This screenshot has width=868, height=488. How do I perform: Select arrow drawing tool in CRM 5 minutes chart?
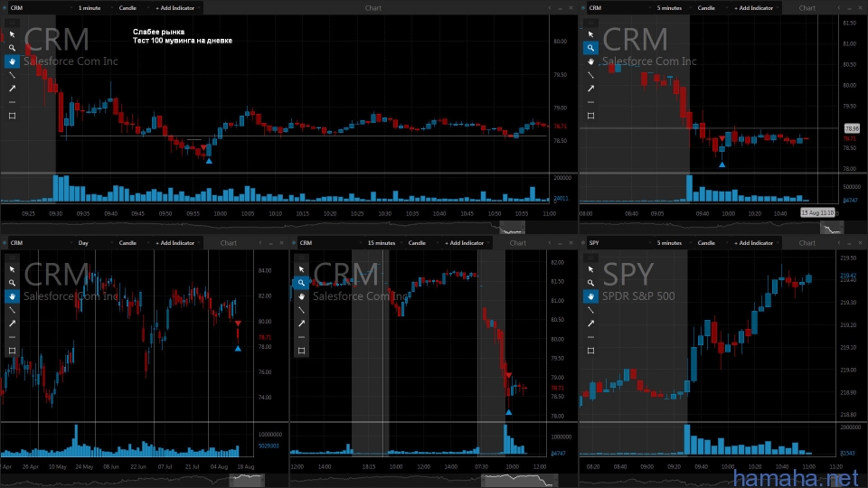click(590, 89)
